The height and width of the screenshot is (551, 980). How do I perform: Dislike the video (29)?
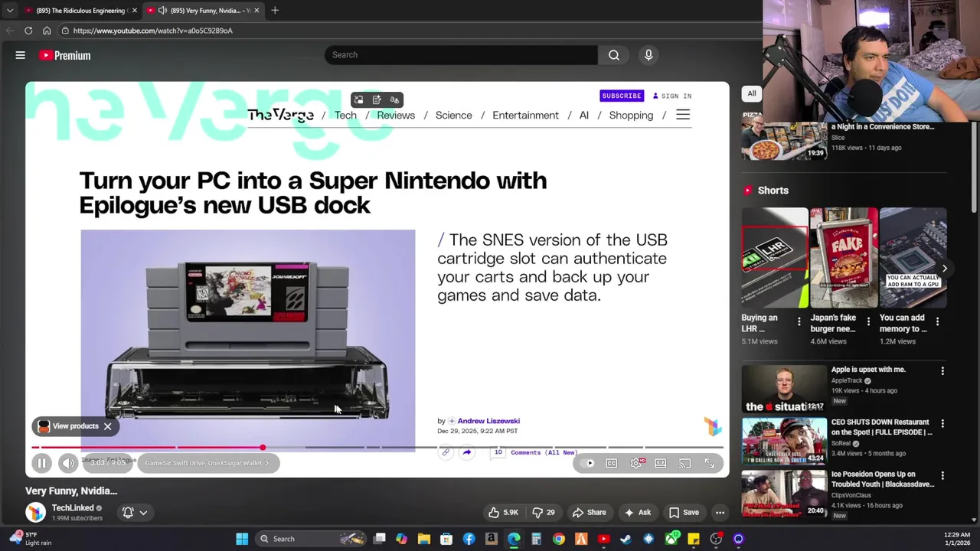[544, 513]
